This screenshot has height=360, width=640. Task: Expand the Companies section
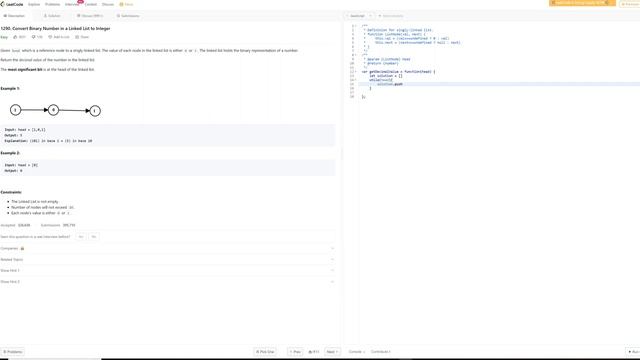pos(167,248)
